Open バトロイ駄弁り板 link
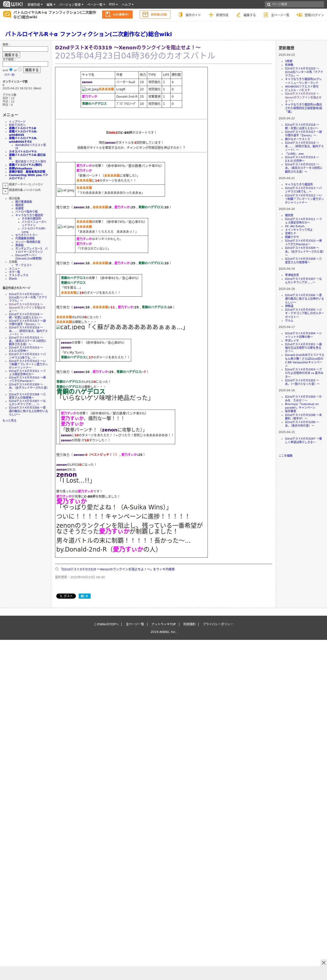Viewport: 327px width, 980px height. [x=27, y=211]
